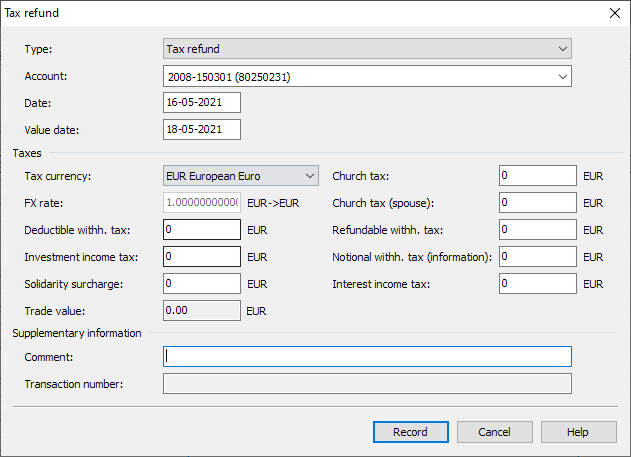Select the Investment income tax field
This screenshot has height=457, width=631.
coord(201,257)
